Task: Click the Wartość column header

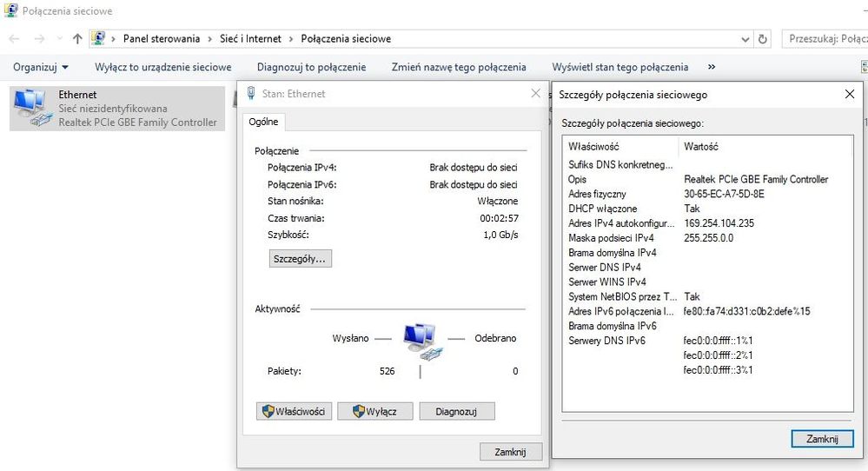Action: [700, 147]
